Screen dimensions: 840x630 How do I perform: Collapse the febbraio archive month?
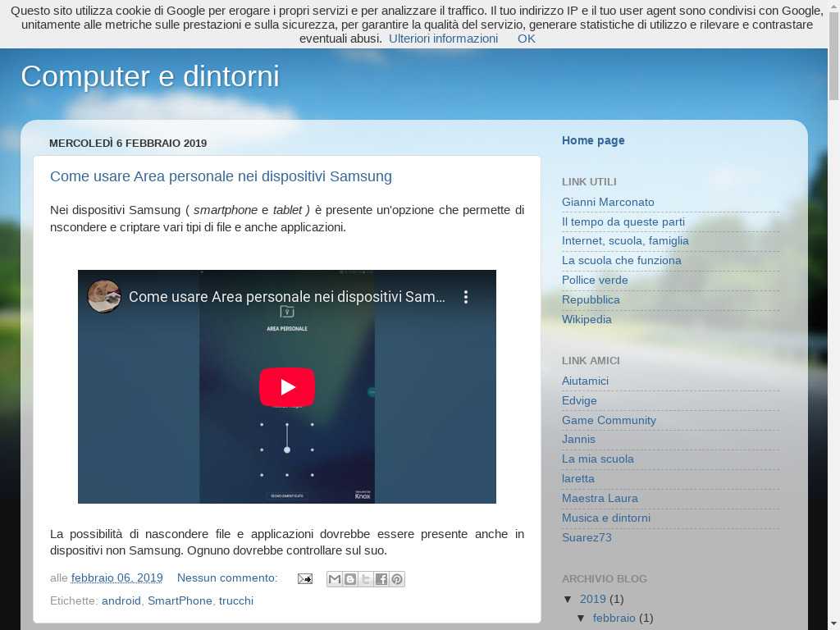581,619
